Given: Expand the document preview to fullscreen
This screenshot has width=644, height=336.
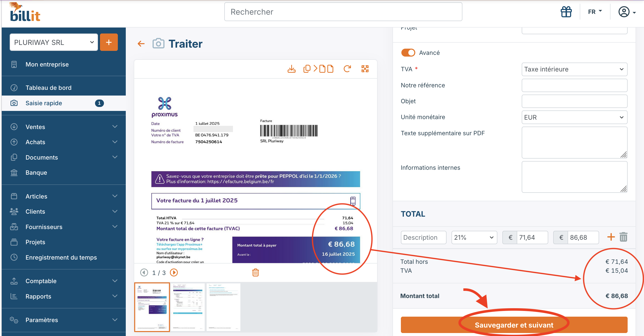Looking at the screenshot, I should pyautogui.click(x=365, y=69).
